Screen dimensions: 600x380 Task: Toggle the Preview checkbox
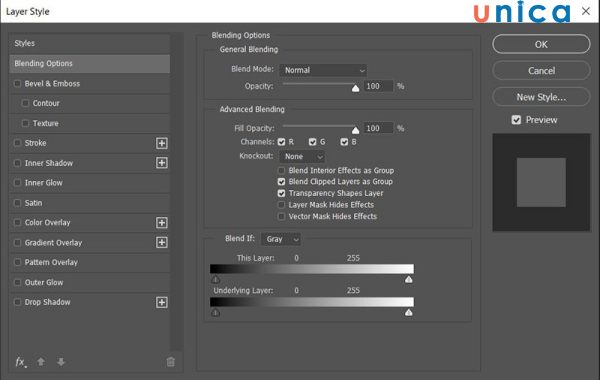516,120
